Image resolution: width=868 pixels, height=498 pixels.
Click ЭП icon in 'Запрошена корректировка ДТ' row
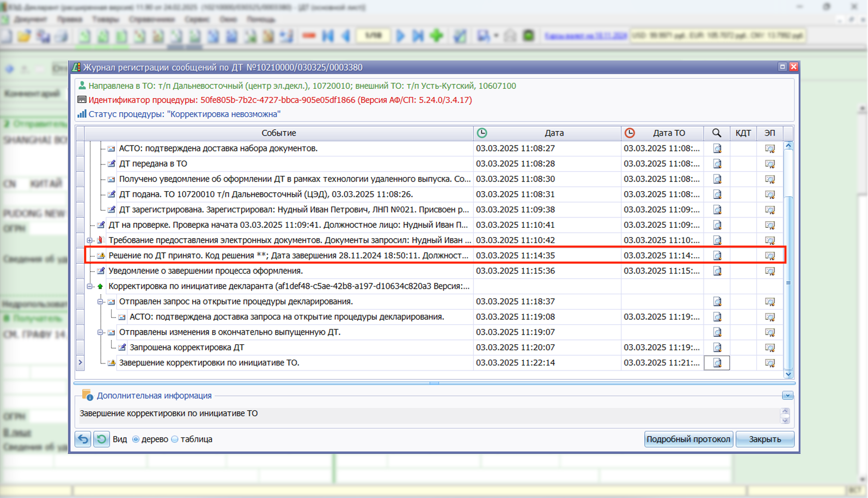pos(769,348)
